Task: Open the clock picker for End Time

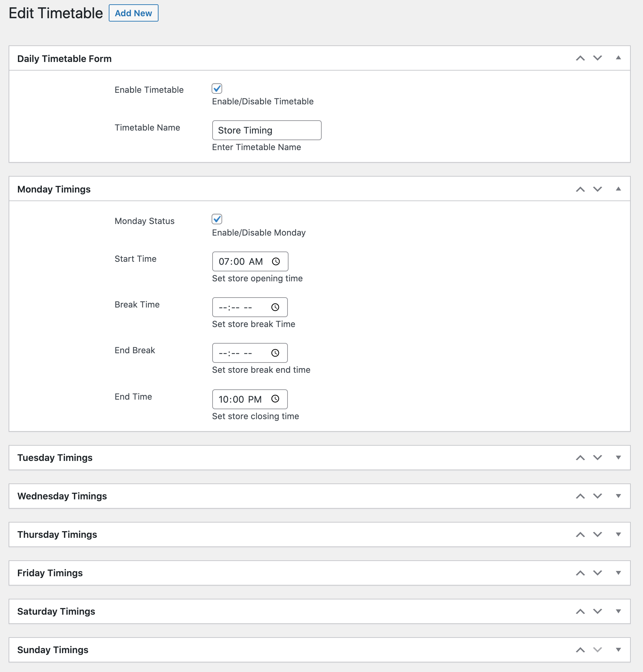Action: click(x=276, y=399)
